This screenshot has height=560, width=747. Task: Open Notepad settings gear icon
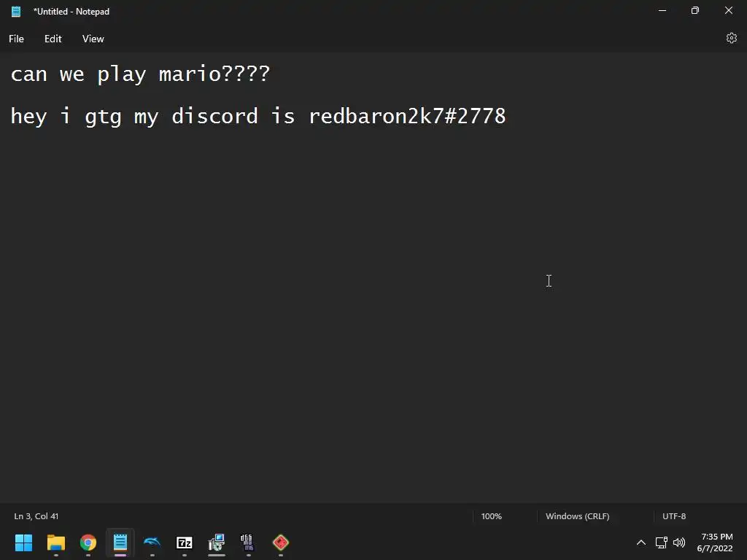point(731,38)
